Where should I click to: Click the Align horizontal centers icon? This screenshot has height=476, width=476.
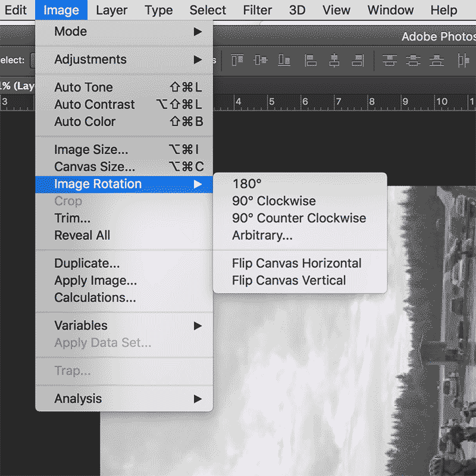point(334,60)
